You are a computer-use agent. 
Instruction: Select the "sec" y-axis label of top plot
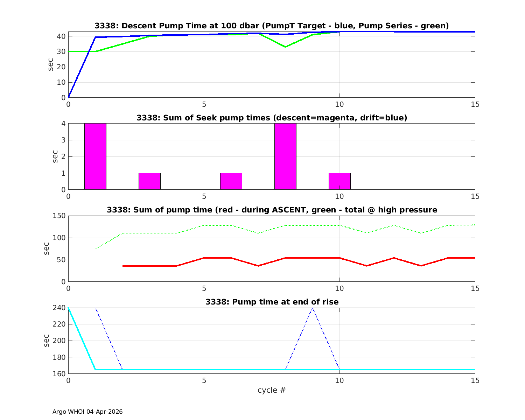coord(51,65)
